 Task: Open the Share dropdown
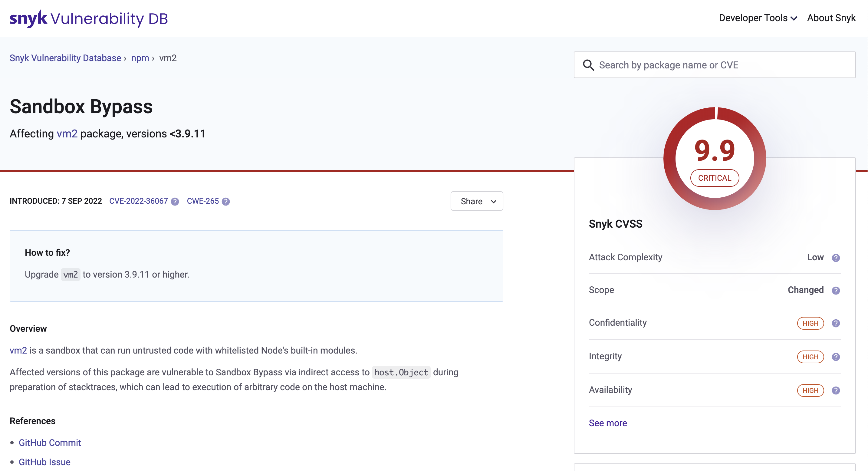coord(477,201)
